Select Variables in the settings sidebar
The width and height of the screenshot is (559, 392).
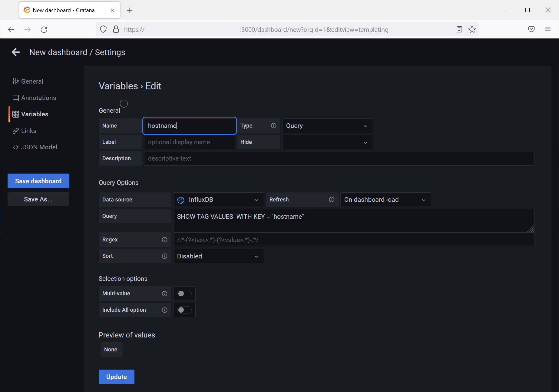point(35,114)
